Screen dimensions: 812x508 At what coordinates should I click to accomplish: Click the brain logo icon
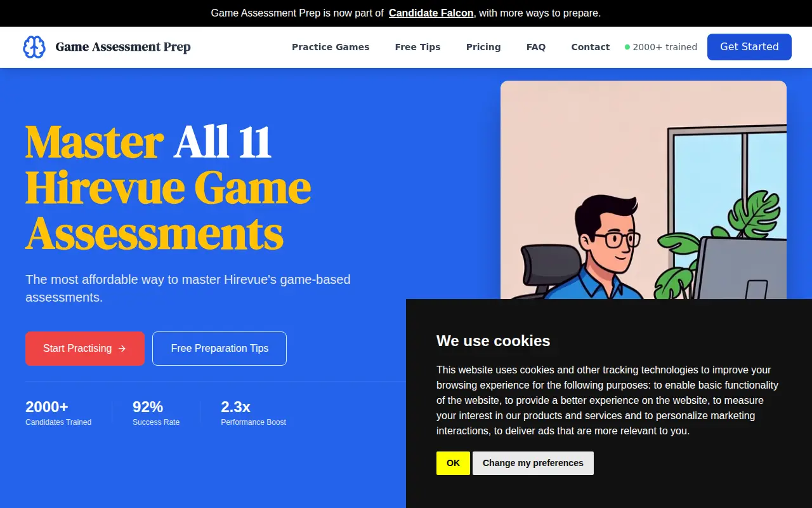pos(34,47)
